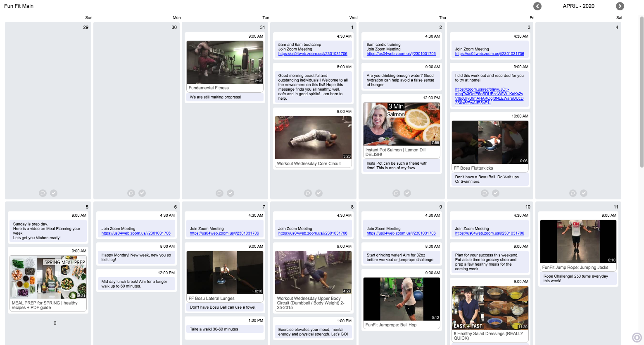Click comment bubble icon on March 29
This screenshot has width=644, height=345.
pyautogui.click(x=43, y=193)
